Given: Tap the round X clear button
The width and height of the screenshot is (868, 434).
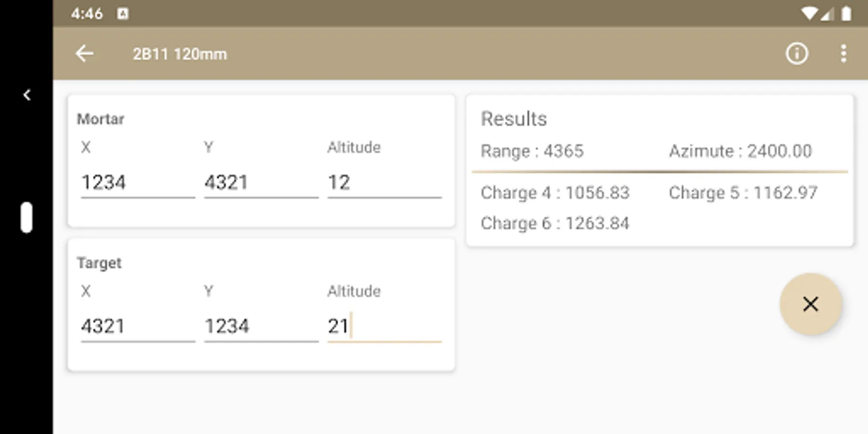Looking at the screenshot, I should [811, 304].
